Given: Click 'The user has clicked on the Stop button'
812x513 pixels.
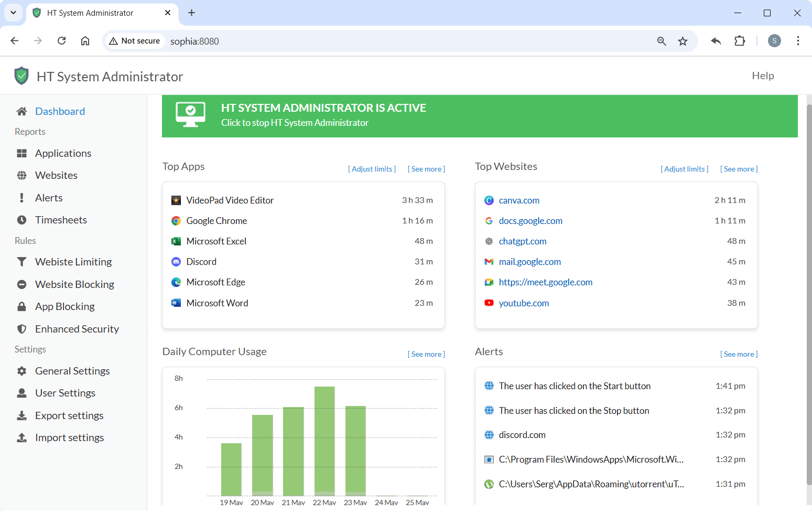Looking at the screenshot, I should click(x=574, y=411).
